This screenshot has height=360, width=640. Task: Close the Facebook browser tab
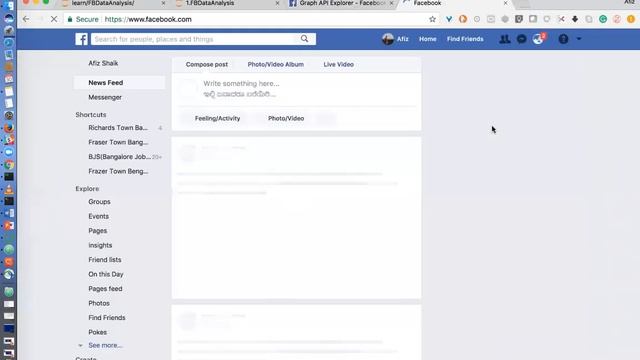[x=505, y=3]
